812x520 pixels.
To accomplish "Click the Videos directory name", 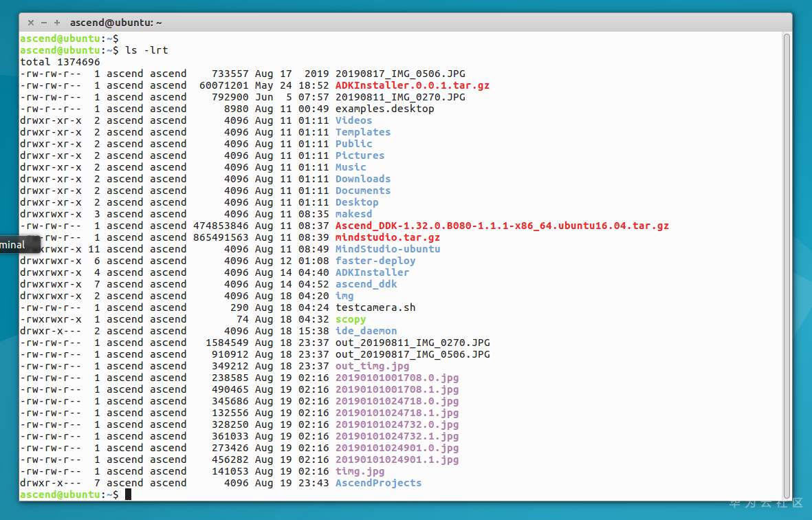I will pos(353,120).
